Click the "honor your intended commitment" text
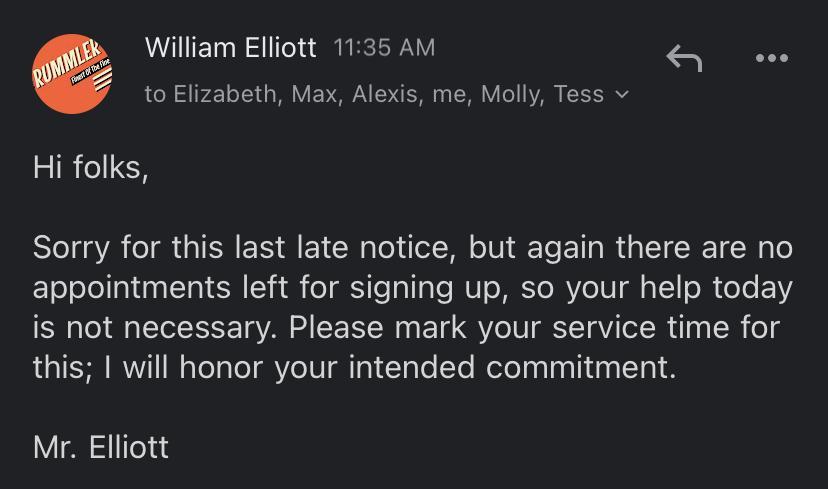Screen dimensions: 828x489 425,368
